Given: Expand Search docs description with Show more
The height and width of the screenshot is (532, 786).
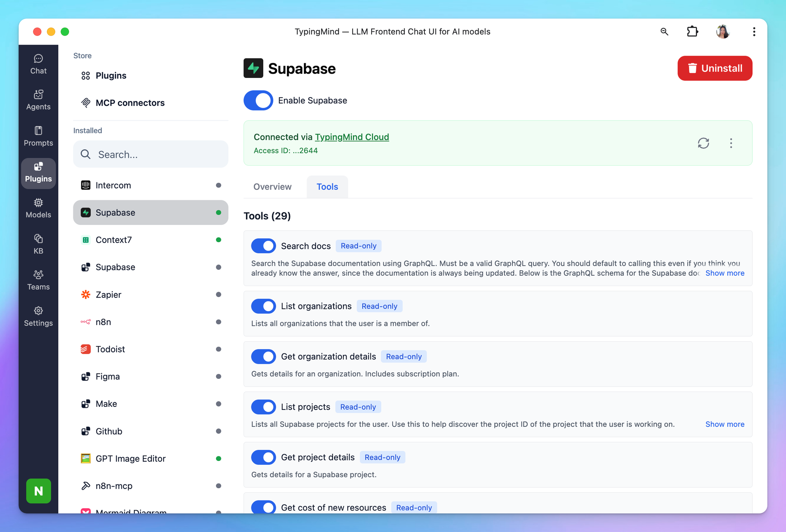Looking at the screenshot, I should (725, 273).
